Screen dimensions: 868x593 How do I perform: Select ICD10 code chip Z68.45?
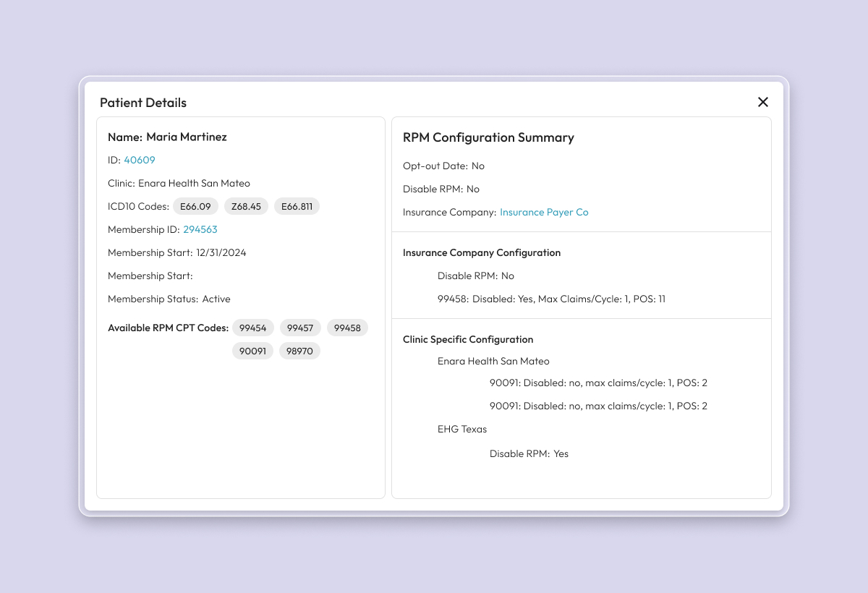[x=246, y=206]
